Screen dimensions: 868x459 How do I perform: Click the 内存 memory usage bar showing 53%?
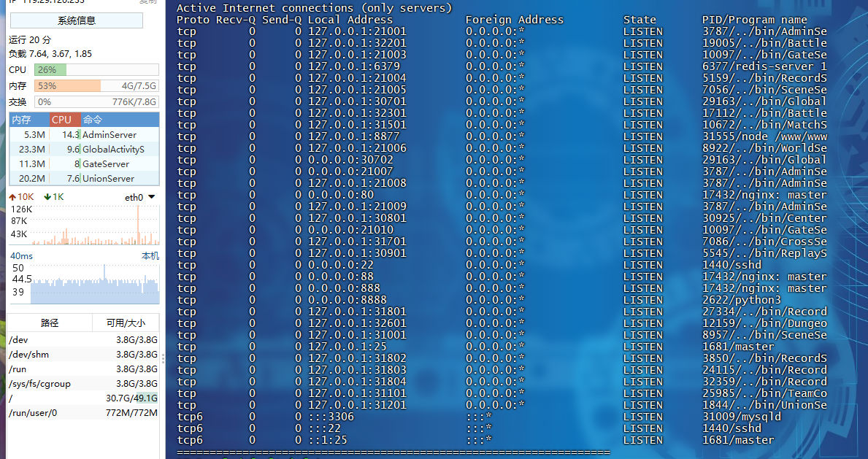point(96,86)
